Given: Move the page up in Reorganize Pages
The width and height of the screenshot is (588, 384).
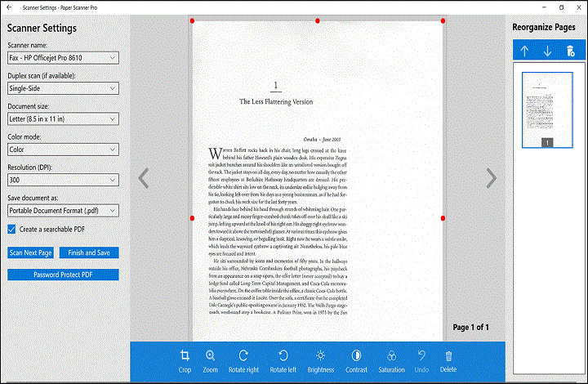Looking at the screenshot, I should click(524, 51).
